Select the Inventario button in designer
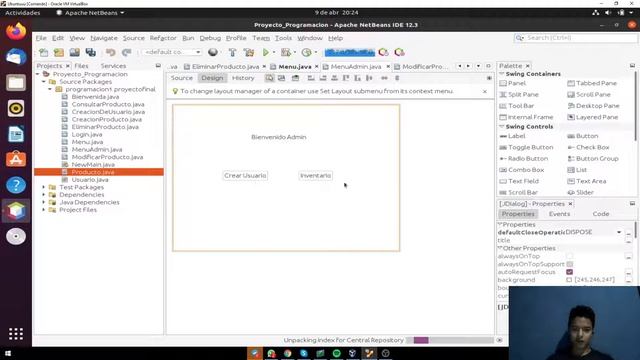The image size is (640, 360). (x=316, y=176)
